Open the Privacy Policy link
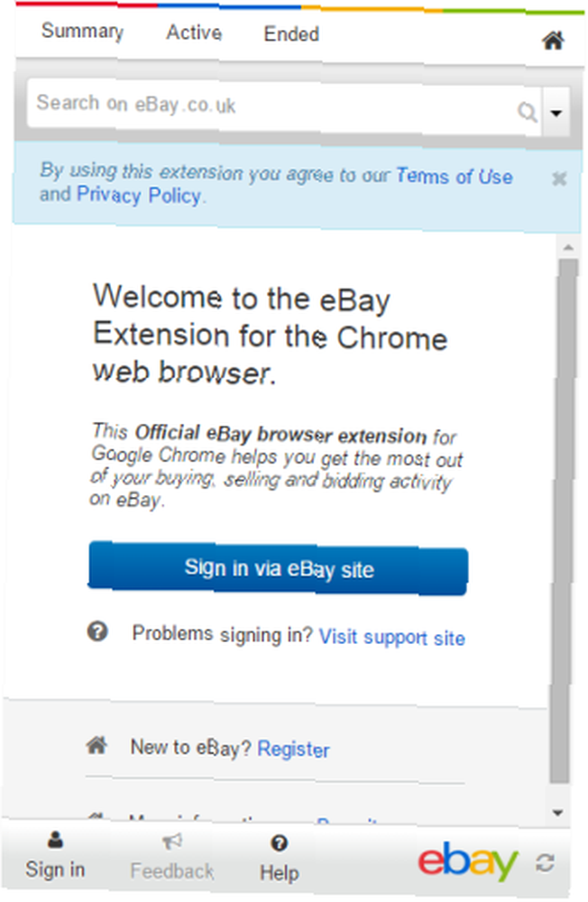This screenshot has height=902, width=588. [x=139, y=195]
